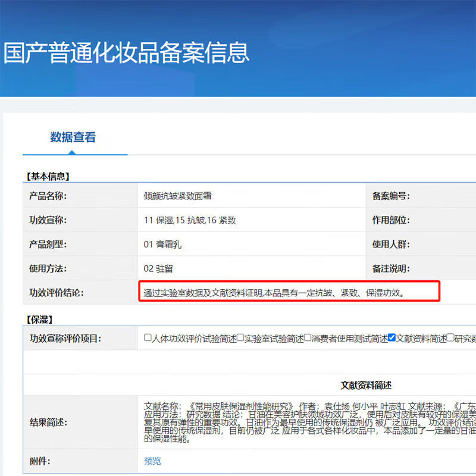Click the value 11 保湿,15 抗皱,16 紧致

190,220
